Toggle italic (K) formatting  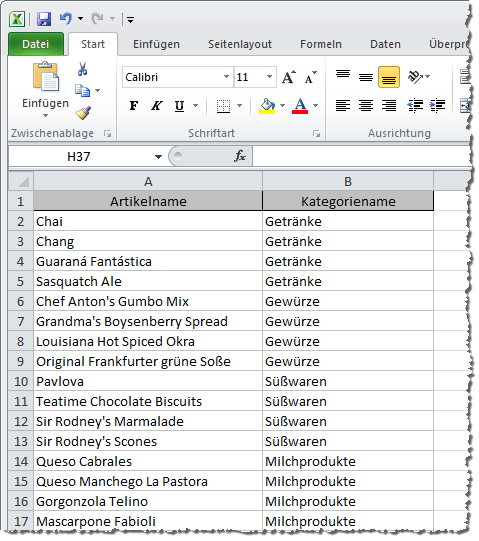[x=157, y=105]
